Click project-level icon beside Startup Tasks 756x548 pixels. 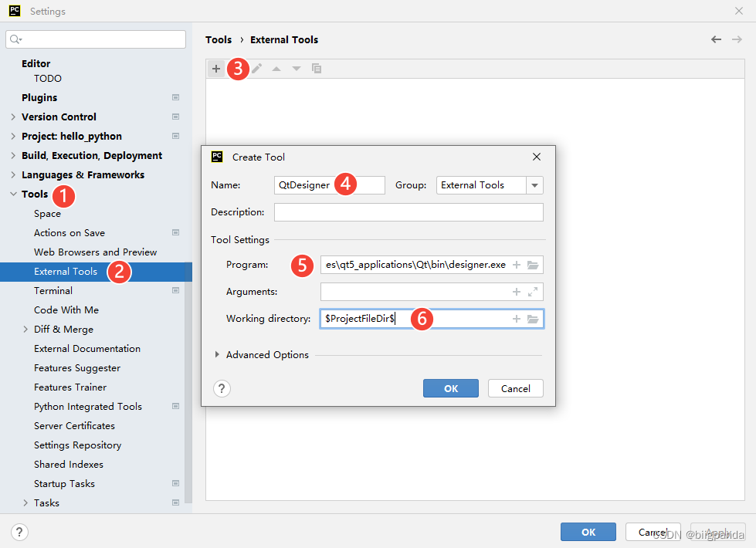175,483
